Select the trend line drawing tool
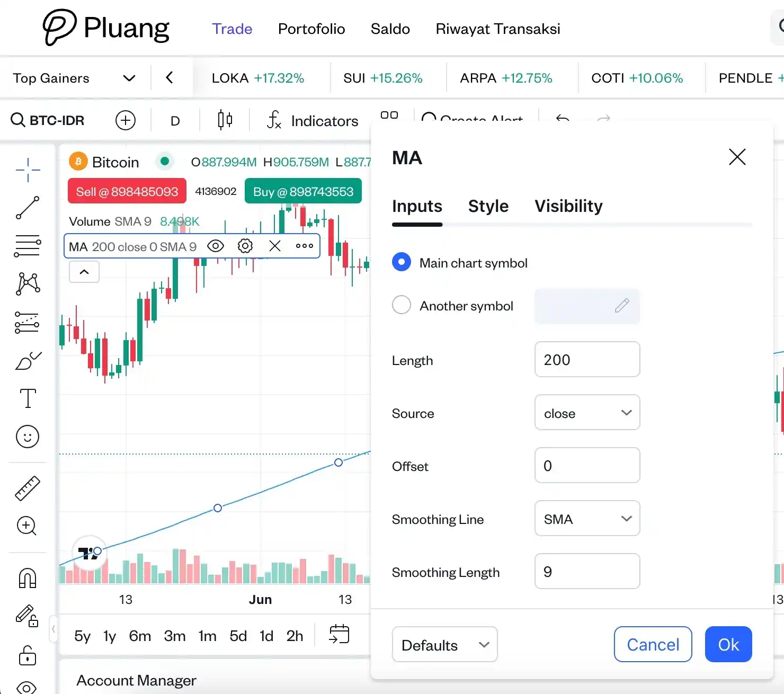The height and width of the screenshot is (694, 784). [28, 208]
